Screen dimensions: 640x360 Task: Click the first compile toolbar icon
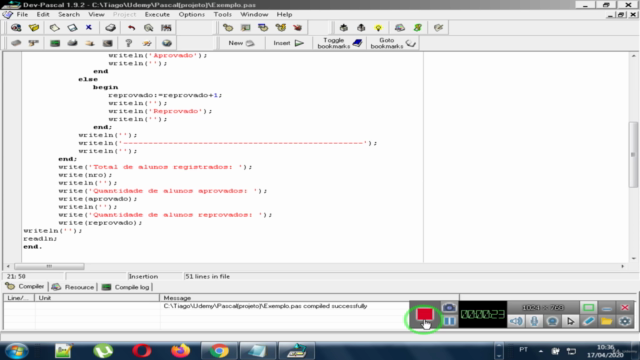click(228, 28)
